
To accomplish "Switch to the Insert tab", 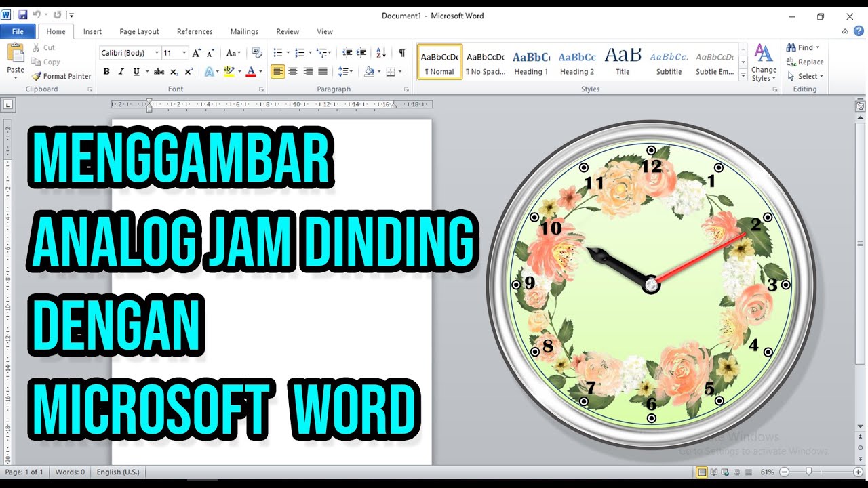I will 92,31.
